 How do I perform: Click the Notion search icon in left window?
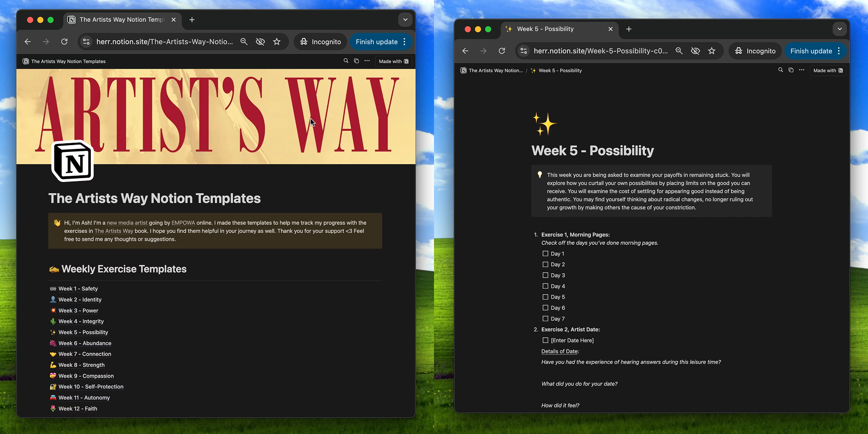pos(346,61)
